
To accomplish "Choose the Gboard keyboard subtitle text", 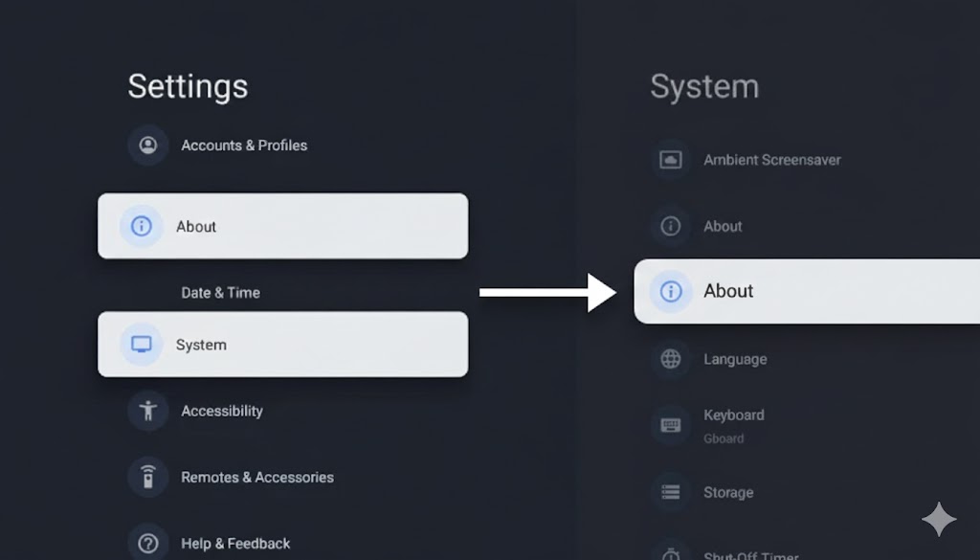I will (724, 439).
